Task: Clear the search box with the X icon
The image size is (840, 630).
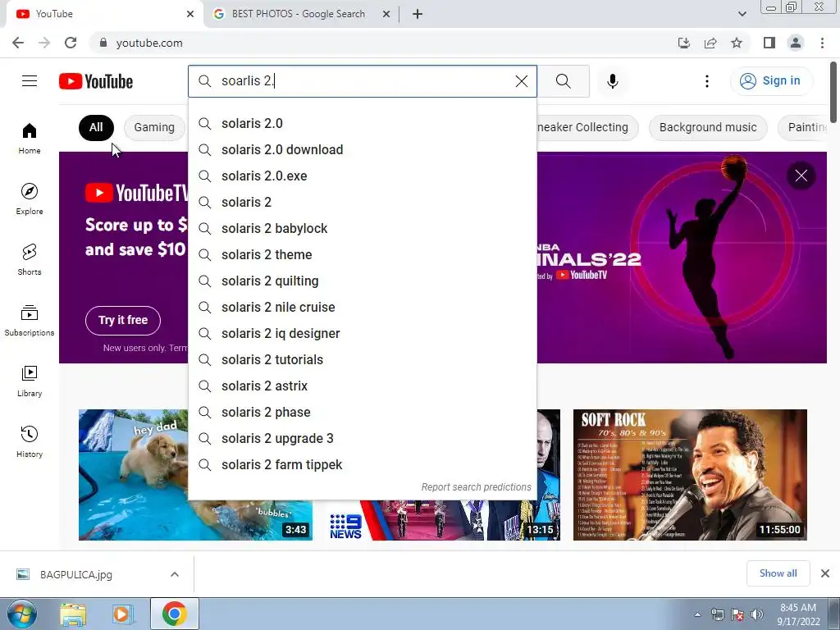Action: [521, 81]
